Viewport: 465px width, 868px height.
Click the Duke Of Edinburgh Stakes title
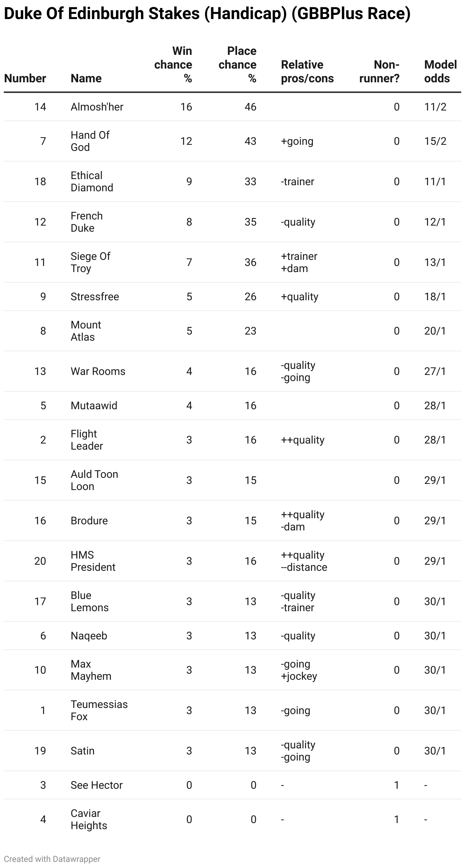[207, 14]
